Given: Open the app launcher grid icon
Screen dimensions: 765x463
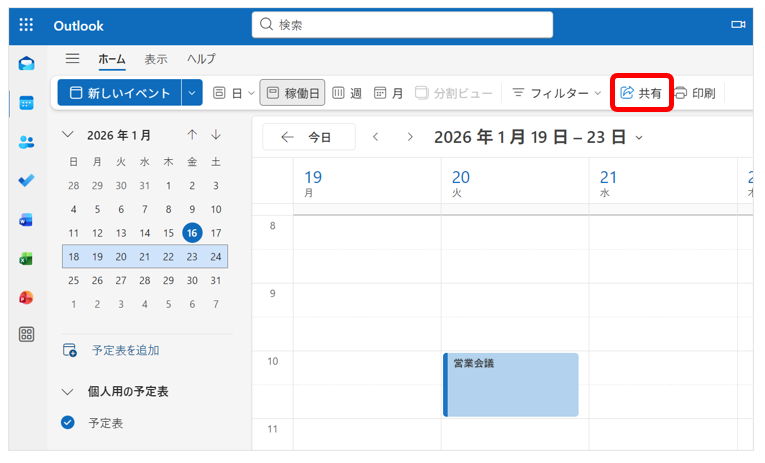Looking at the screenshot, I should tap(26, 25).
